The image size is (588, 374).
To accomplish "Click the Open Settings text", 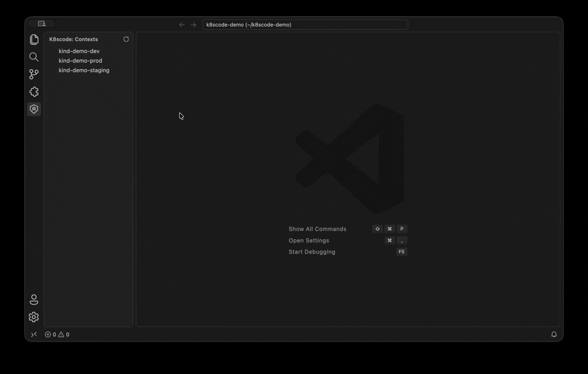I will pos(309,241).
